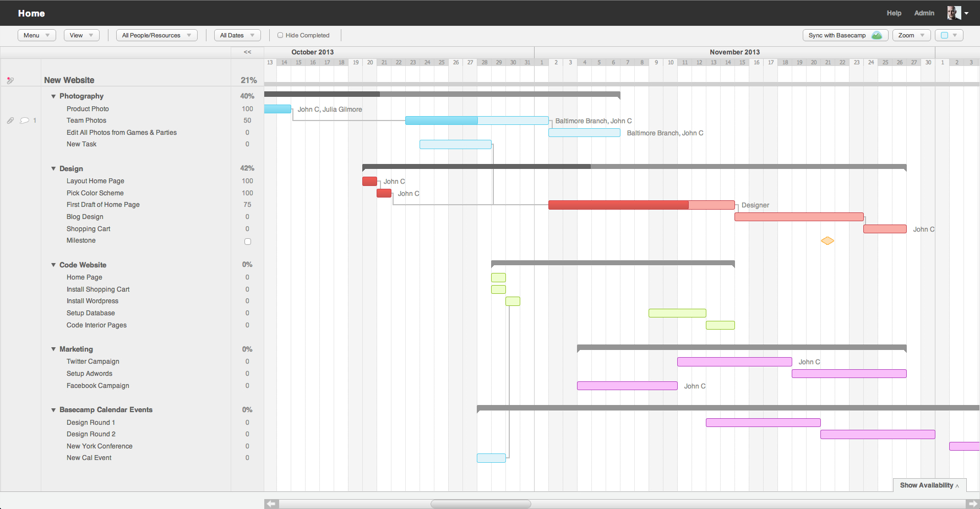Click Show Availability
The width and height of the screenshot is (980, 509).
929,485
